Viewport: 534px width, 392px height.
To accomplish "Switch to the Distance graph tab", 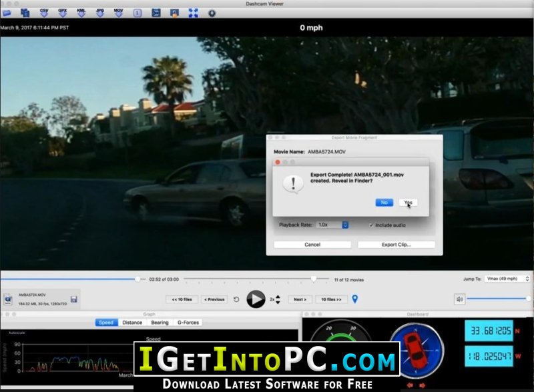I will (132, 323).
